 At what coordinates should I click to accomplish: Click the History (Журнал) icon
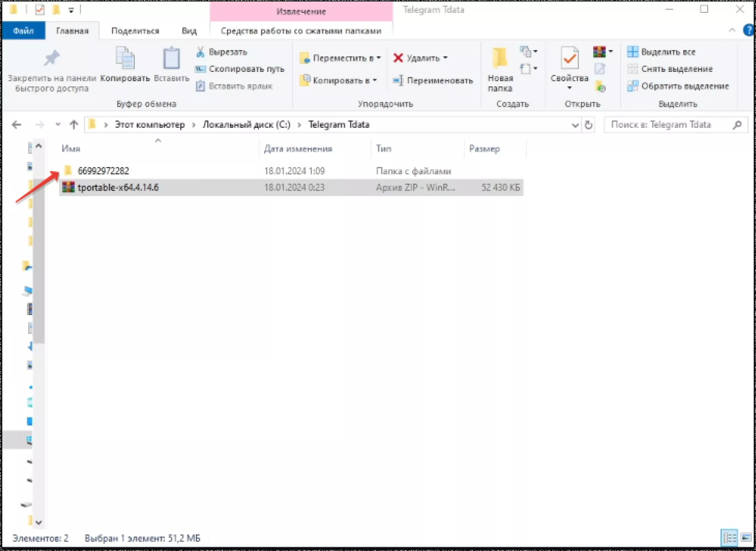600,86
